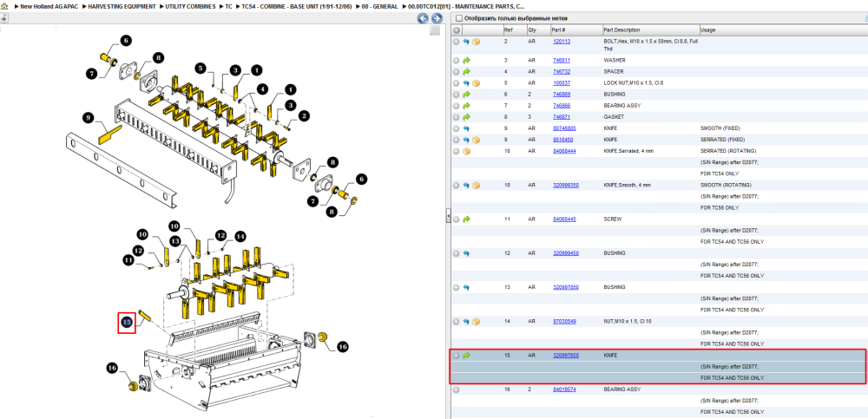This screenshot has height=419, width=868.
Task: Click the blue arrow icon for KNIFE 80746805
Action: click(466, 128)
